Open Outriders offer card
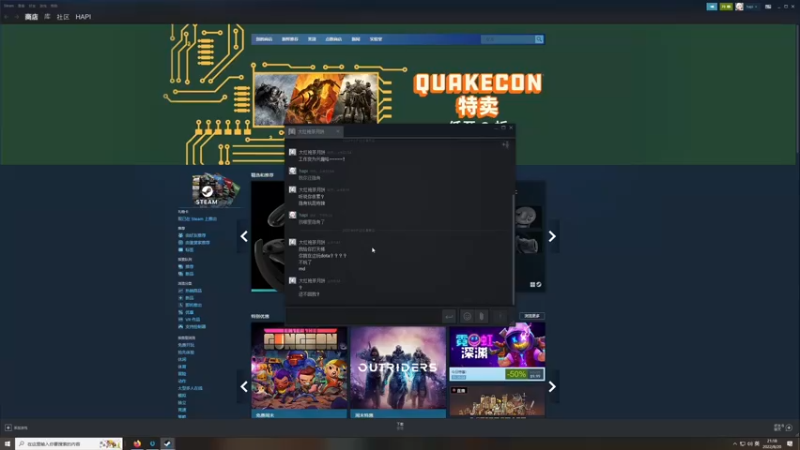The image size is (800, 450). [x=398, y=372]
